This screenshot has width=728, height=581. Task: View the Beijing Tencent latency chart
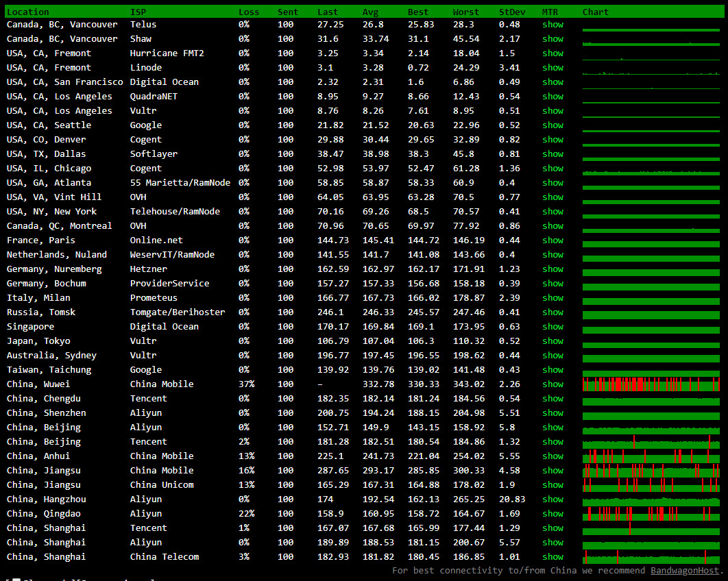(651, 442)
